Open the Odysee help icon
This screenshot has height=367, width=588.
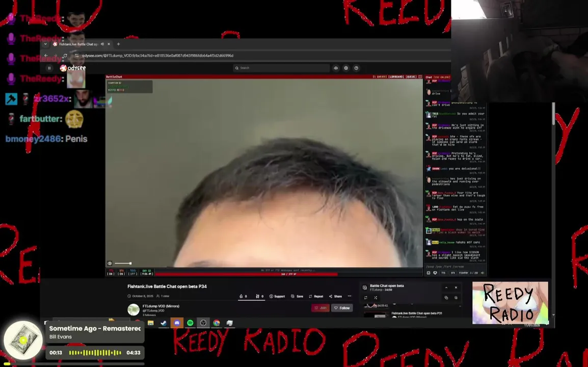coord(356,68)
